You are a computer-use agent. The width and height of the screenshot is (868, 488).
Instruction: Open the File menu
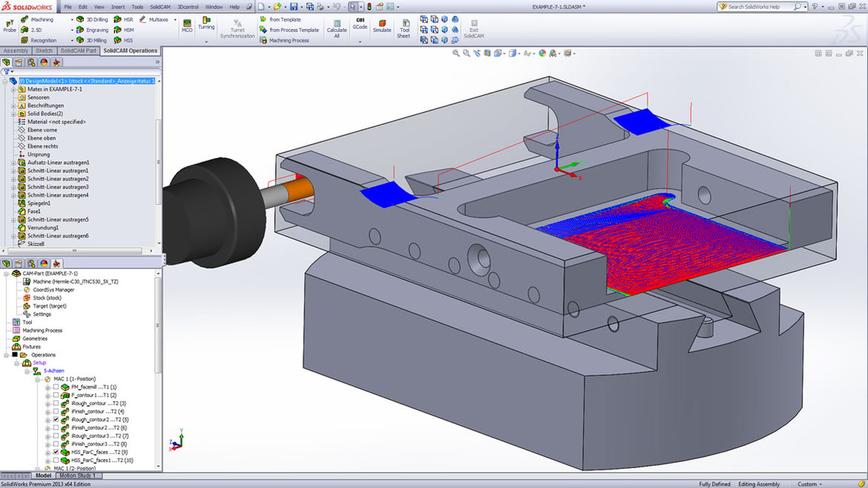click(x=68, y=7)
